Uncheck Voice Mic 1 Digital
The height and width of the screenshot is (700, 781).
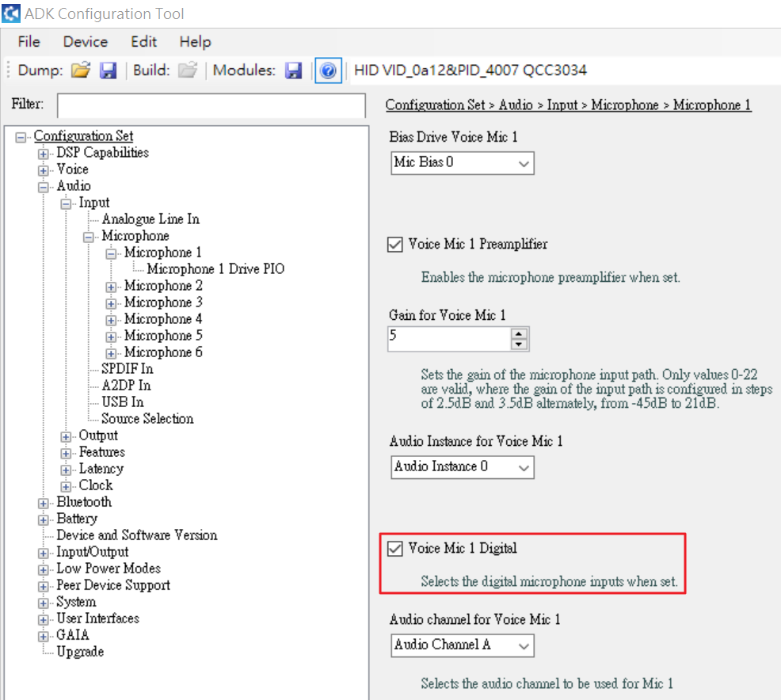395,549
